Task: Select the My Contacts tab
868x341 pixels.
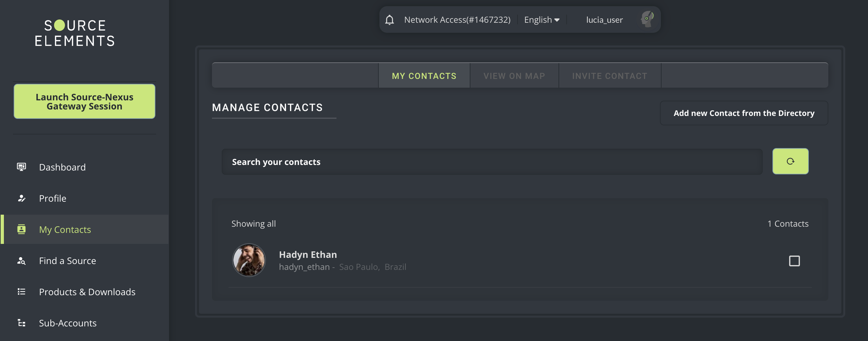Action: 424,76
